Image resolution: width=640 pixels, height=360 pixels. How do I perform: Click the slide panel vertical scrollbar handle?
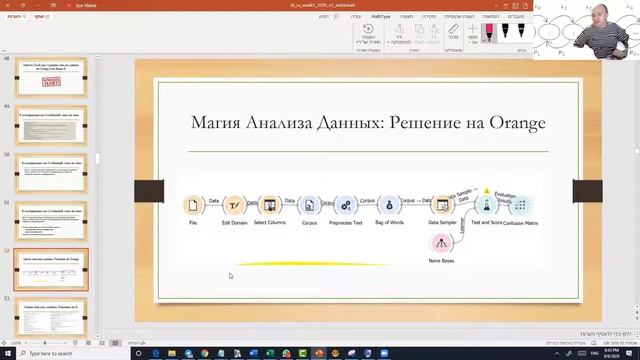coord(97,158)
